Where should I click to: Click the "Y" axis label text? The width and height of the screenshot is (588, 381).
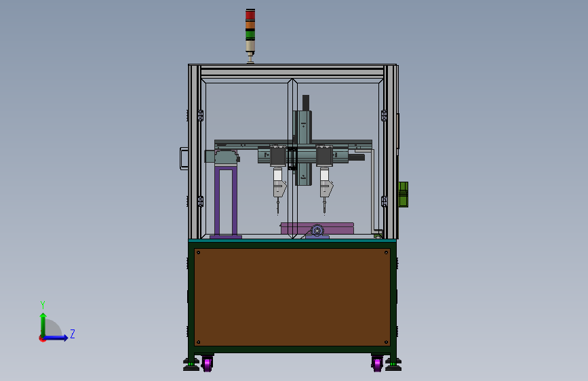tap(43, 304)
